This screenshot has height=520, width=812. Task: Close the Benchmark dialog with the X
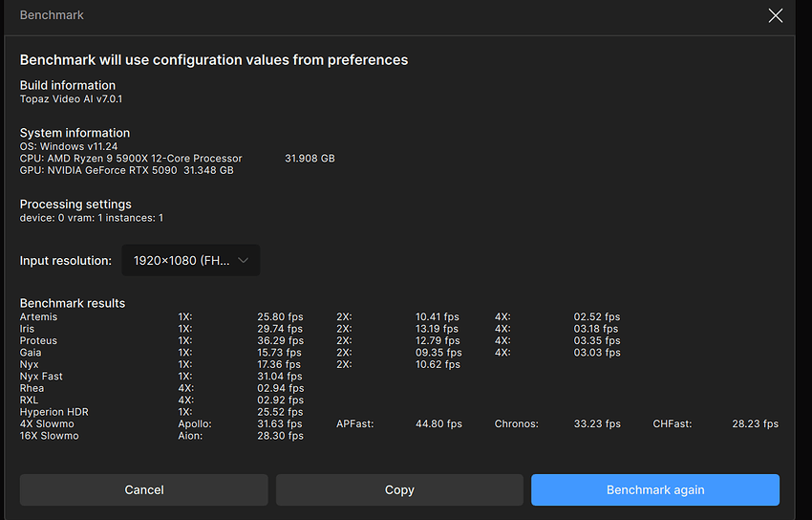pos(776,15)
